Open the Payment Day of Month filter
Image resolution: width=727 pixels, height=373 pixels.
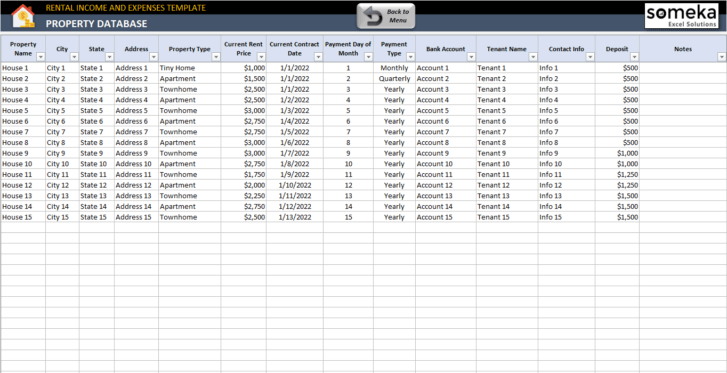[x=368, y=57]
